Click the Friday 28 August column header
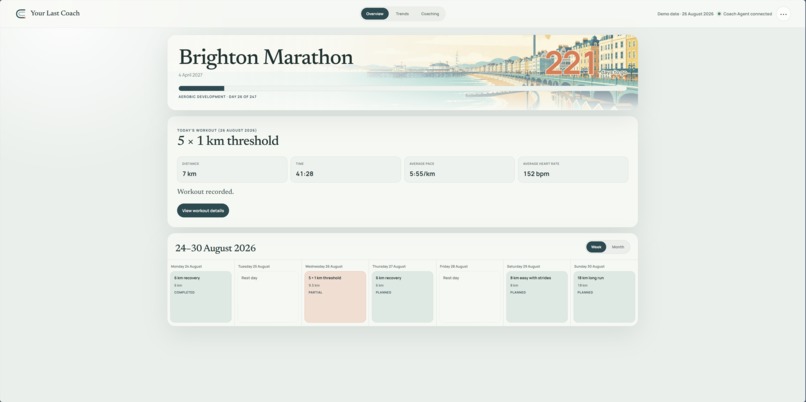The width and height of the screenshot is (806, 402). tap(454, 266)
